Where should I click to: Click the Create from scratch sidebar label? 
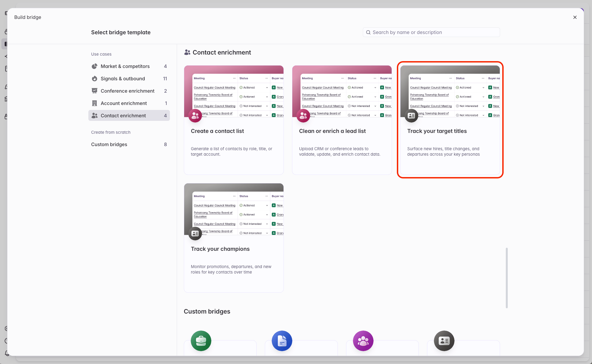(x=111, y=132)
